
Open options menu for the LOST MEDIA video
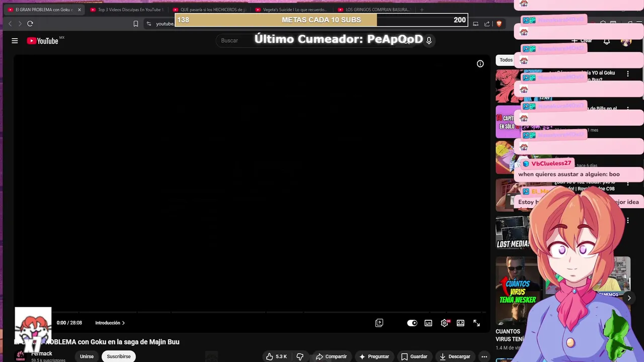[x=627, y=221]
